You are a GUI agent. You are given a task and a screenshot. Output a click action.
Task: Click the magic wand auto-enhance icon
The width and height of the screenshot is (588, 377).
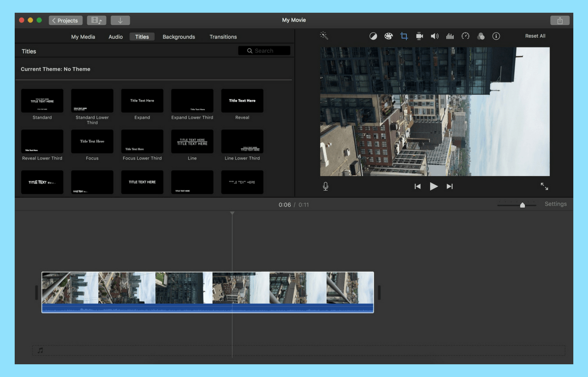click(x=324, y=36)
